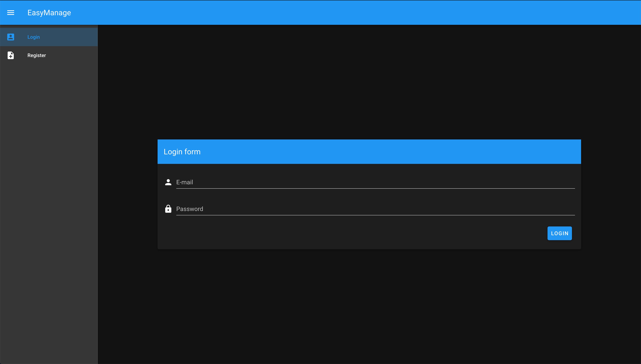
Task: Click the login card's empty area beside LOGIN button
Action: pos(350,233)
